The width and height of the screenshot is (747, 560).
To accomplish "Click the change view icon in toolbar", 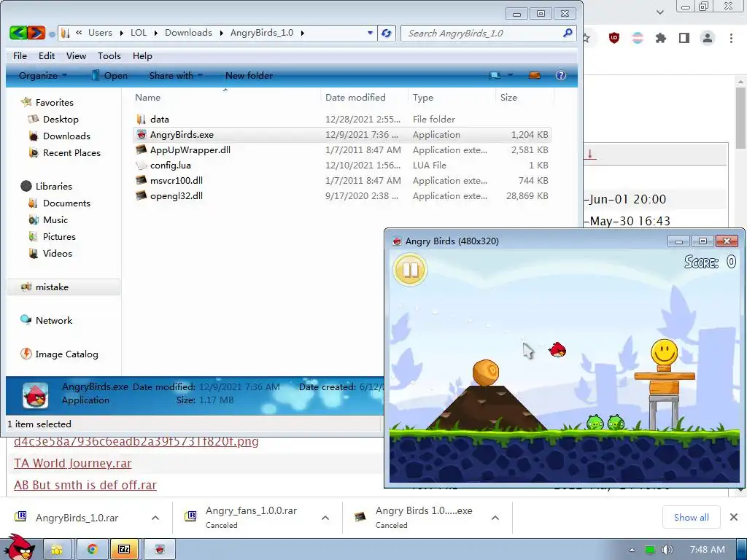I will point(495,75).
